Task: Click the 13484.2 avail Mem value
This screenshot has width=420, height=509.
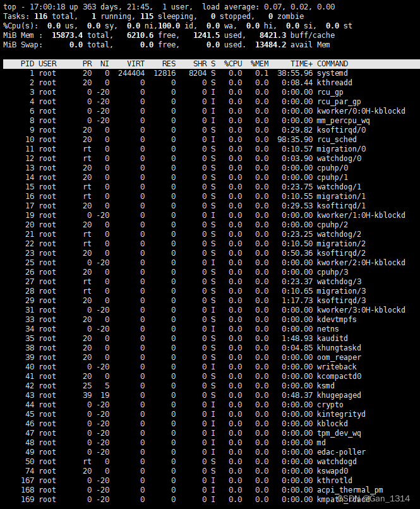Action: coord(271,45)
